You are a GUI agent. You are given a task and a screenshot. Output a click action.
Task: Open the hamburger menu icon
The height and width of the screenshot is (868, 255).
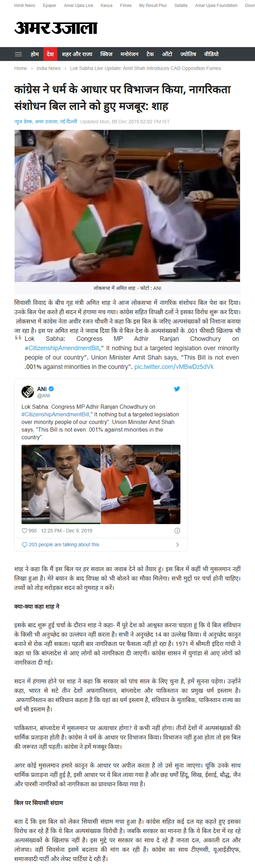pos(18,54)
